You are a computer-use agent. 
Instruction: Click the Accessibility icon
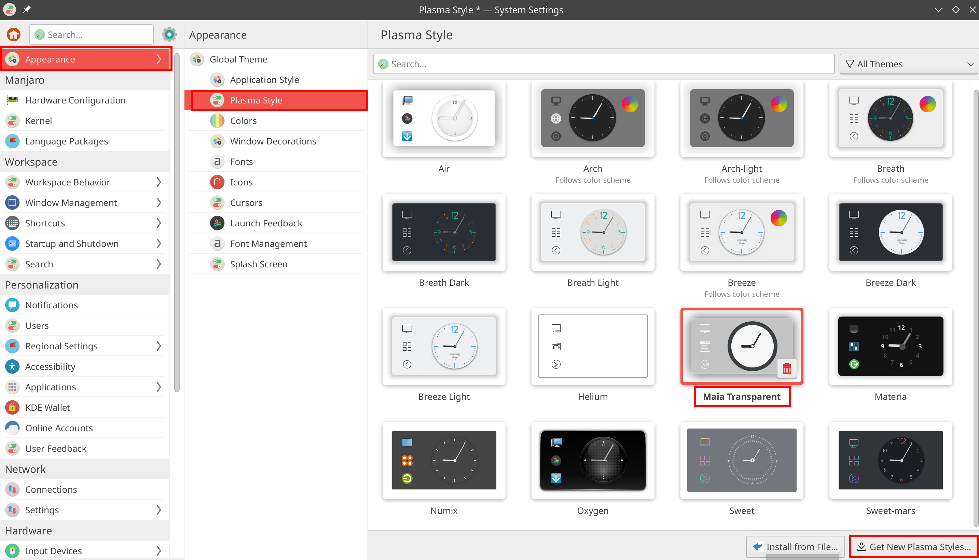point(12,366)
